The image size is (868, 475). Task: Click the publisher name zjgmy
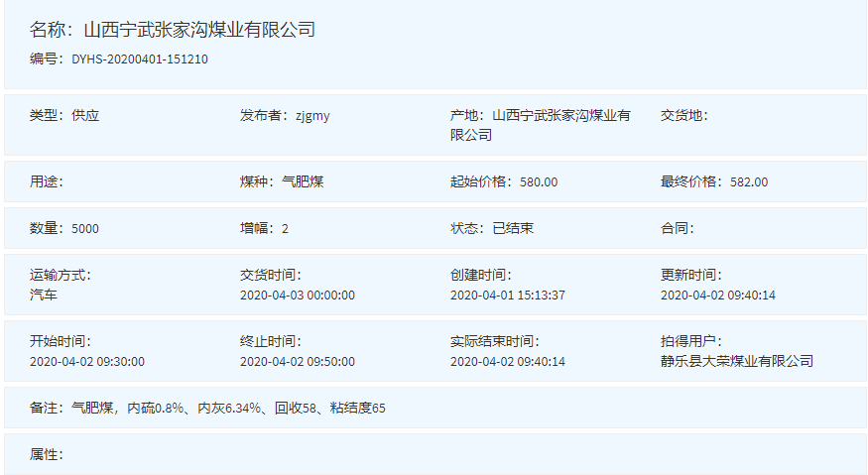312,115
